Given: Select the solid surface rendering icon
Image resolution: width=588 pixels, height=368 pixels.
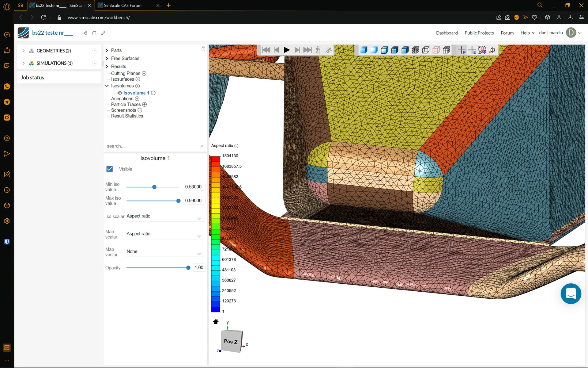Looking at the screenshot, I should pos(364,50).
